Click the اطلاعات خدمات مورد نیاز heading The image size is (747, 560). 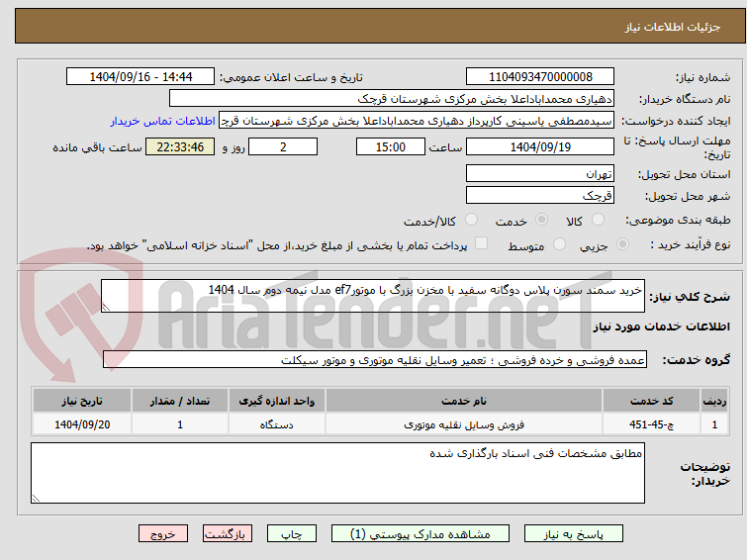click(661, 327)
